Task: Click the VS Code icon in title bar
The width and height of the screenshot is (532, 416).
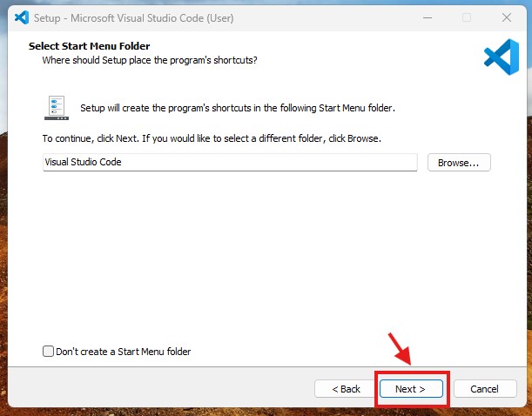Action: [22, 17]
